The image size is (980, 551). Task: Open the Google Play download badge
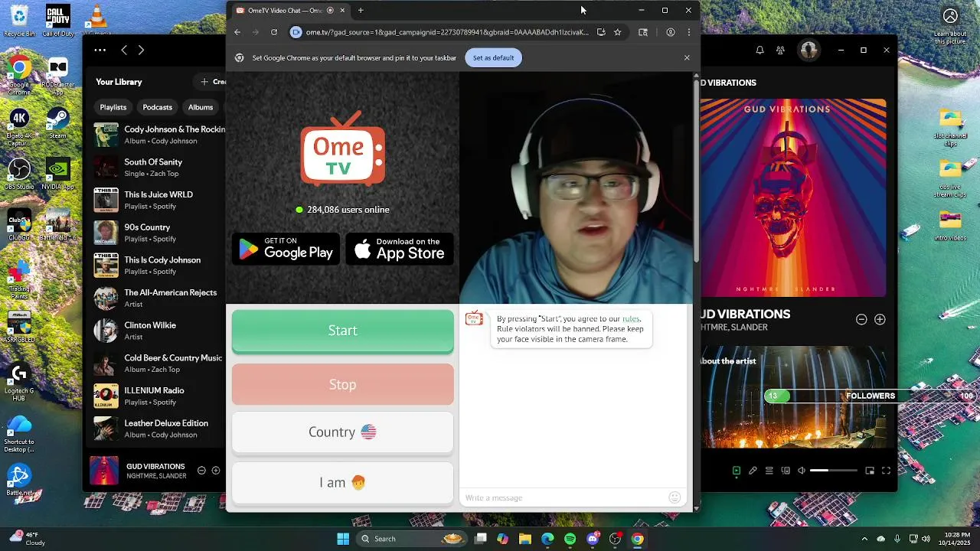click(286, 249)
